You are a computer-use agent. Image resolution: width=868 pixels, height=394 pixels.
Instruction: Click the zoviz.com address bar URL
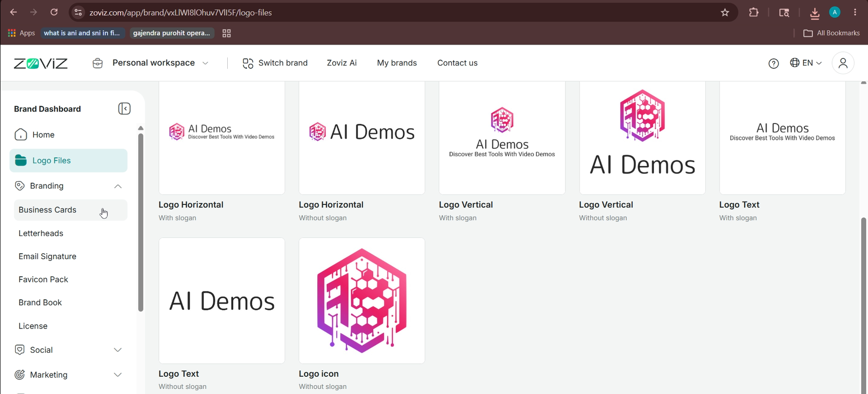click(x=181, y=13)
